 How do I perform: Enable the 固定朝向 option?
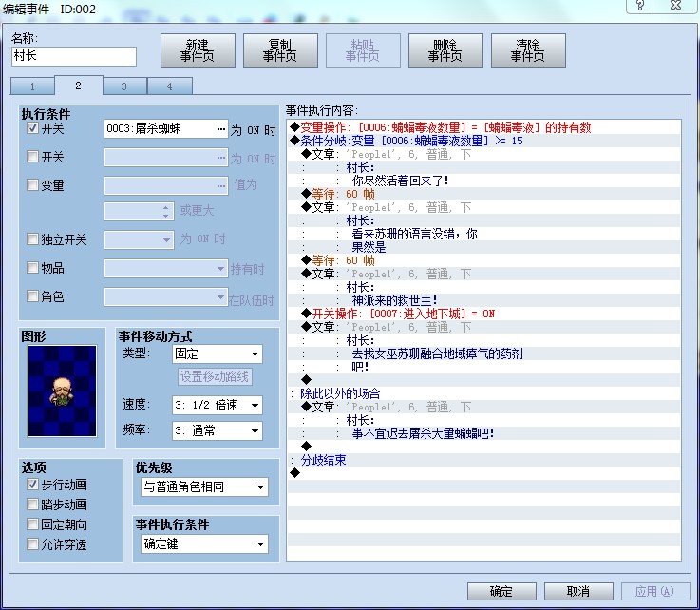pyautogui.click(x=32, y=524)
